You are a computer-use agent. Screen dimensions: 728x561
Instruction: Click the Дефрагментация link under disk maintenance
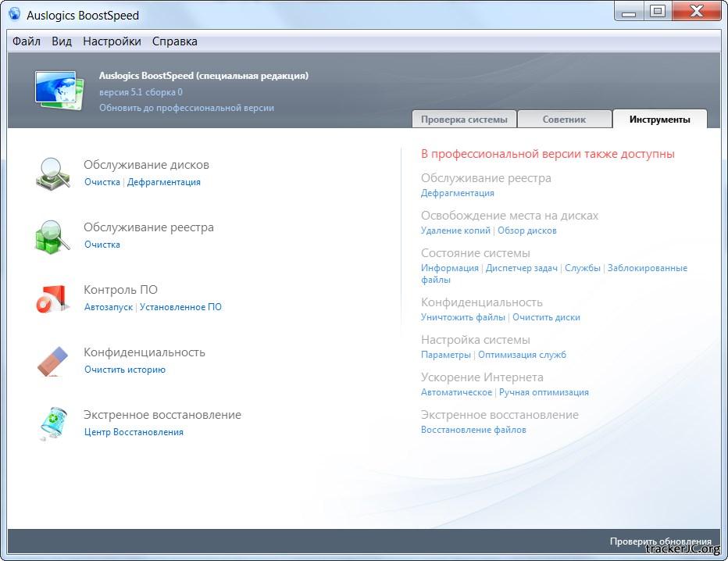(x=164, y=182)
